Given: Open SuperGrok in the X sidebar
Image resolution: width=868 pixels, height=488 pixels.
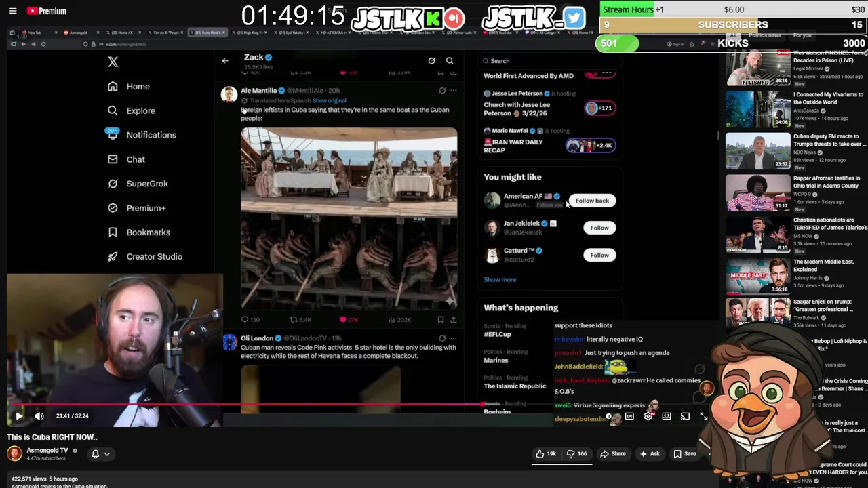Looking at the screenshot, I should [138, 184].
